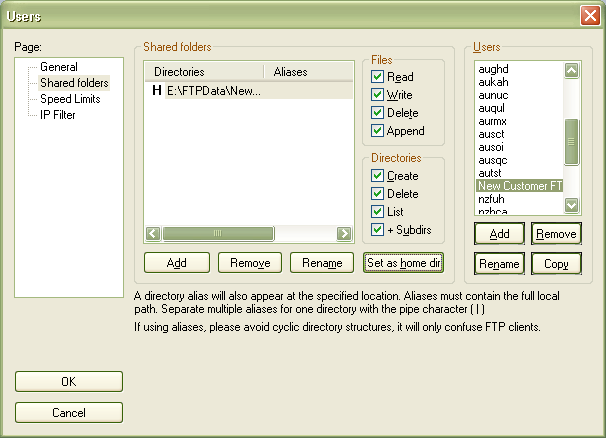The width and height of the screenshot is (606, 438).
Task: Toggle the Append files checkbox
Action: 378,131
